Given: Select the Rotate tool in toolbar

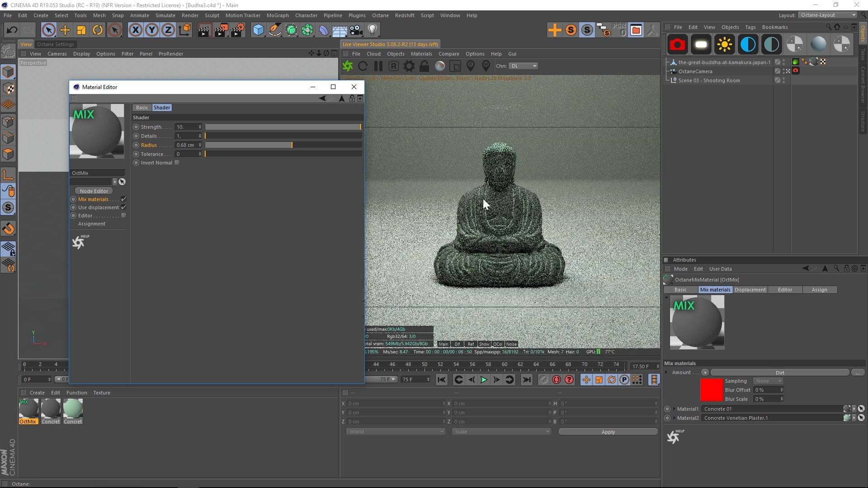Looking at the screenshot, I should (x=97, y=30).
